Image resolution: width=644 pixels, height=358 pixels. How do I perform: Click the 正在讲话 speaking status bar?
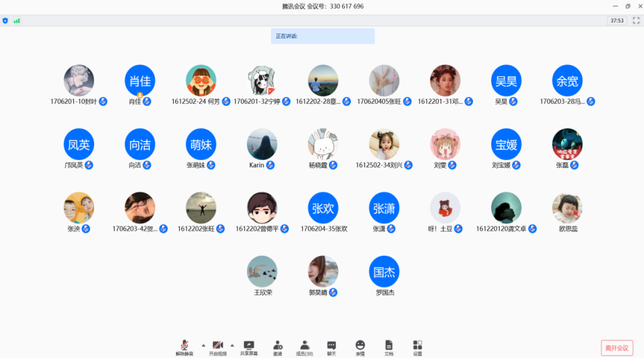pyautogui.click(x=322, y=36)
